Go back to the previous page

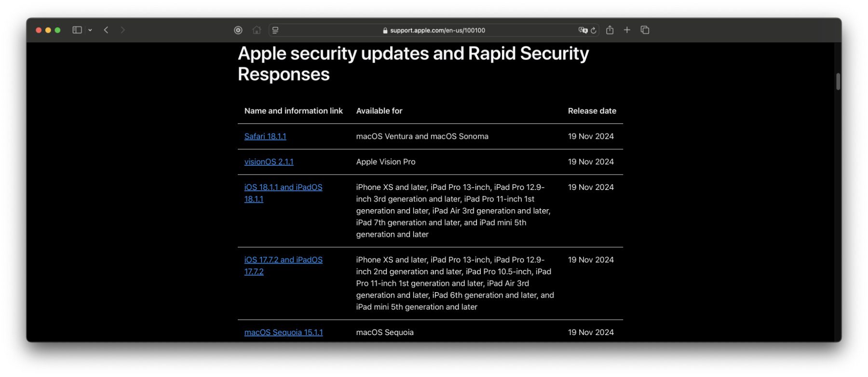pos(106,30)
